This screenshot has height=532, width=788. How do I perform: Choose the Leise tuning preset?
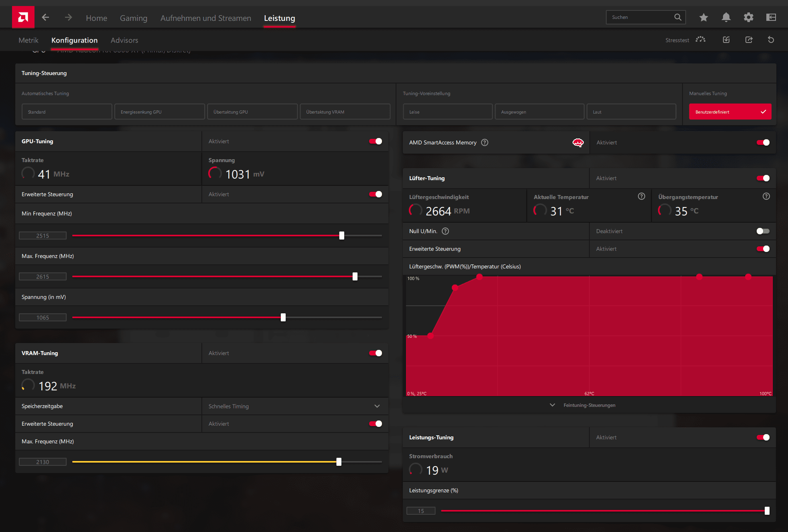pyautogui.click(x=447, y=112)
